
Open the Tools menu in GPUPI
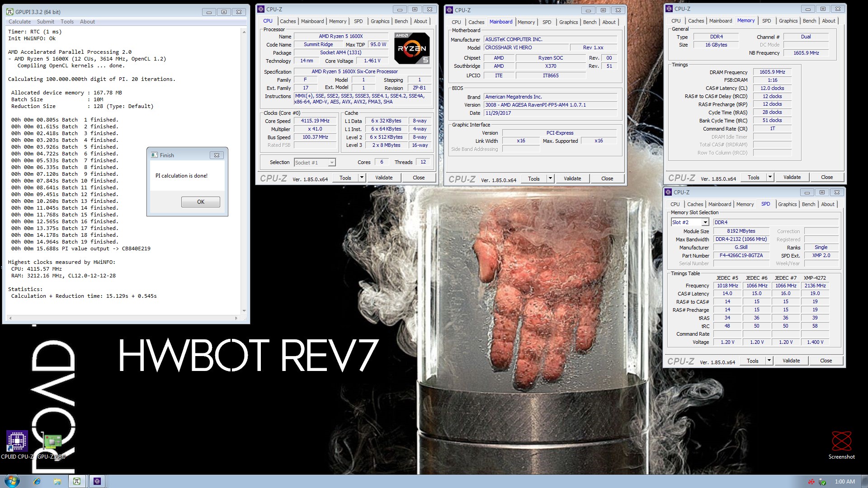pos(67,22)
